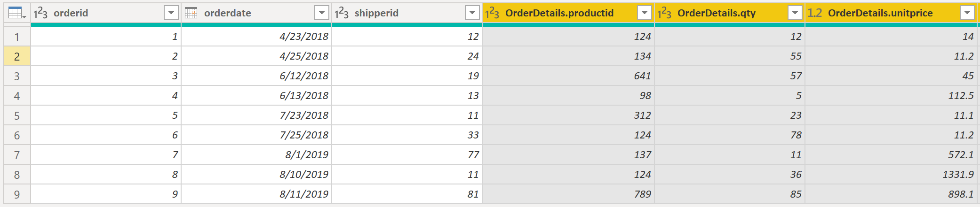The height and width of the screenshot is (207, 980).
Task: Click the orderid whole number type icon
Action: (x=40, y=13)
